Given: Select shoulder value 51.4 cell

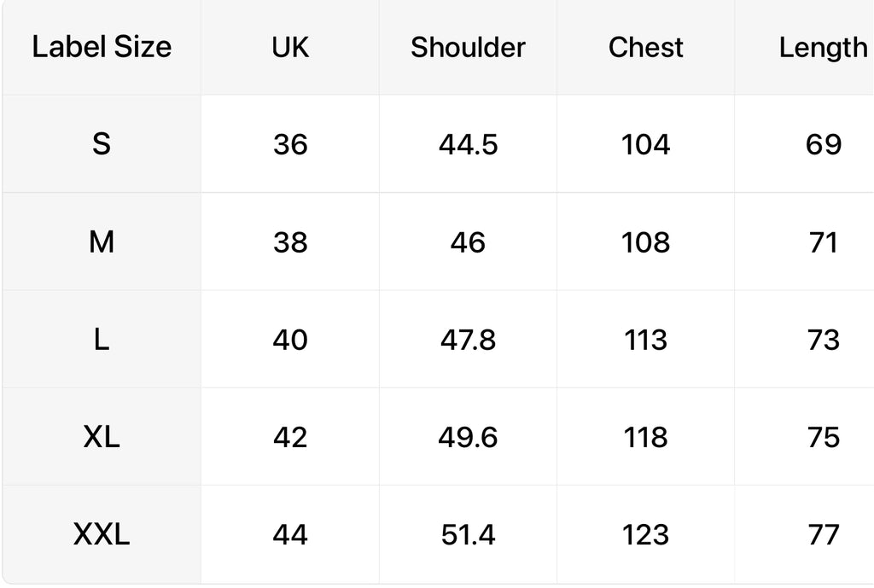Looking at the screenshot, I should tap(468, 534).
